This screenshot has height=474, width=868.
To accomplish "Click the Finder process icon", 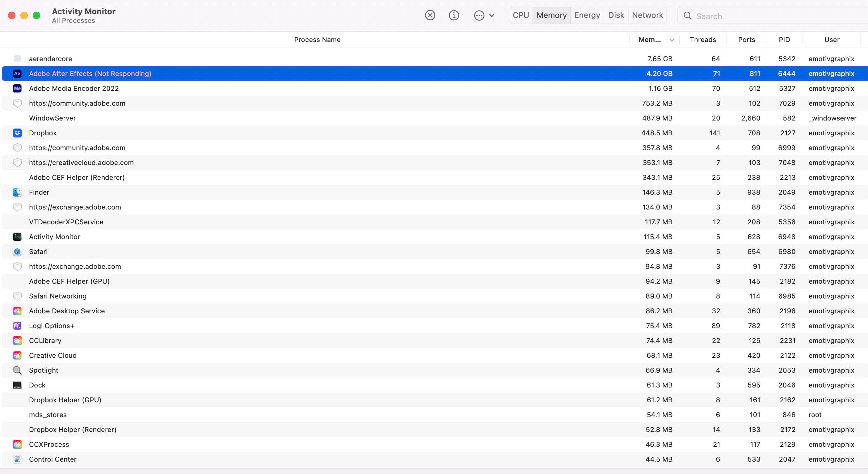I will pyautogui.click(x=17, y=192).
